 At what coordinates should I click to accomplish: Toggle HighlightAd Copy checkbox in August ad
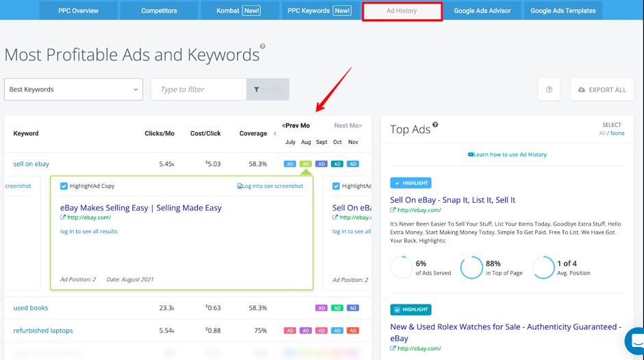pos(64,186)
